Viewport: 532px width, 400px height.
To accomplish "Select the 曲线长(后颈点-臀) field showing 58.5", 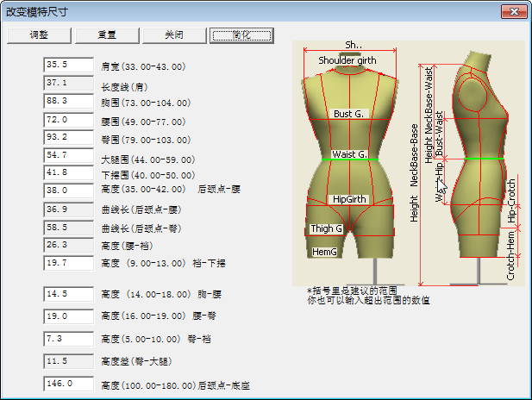I will [x=68, y=228].
